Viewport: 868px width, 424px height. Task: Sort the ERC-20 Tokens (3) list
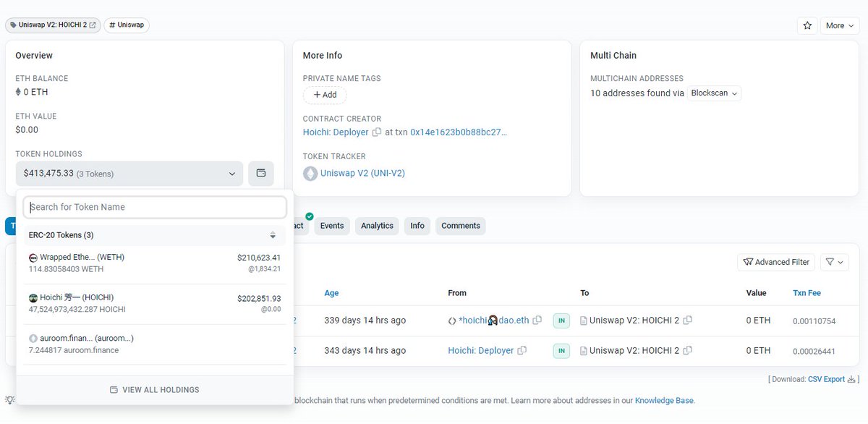tap(273, 235)
